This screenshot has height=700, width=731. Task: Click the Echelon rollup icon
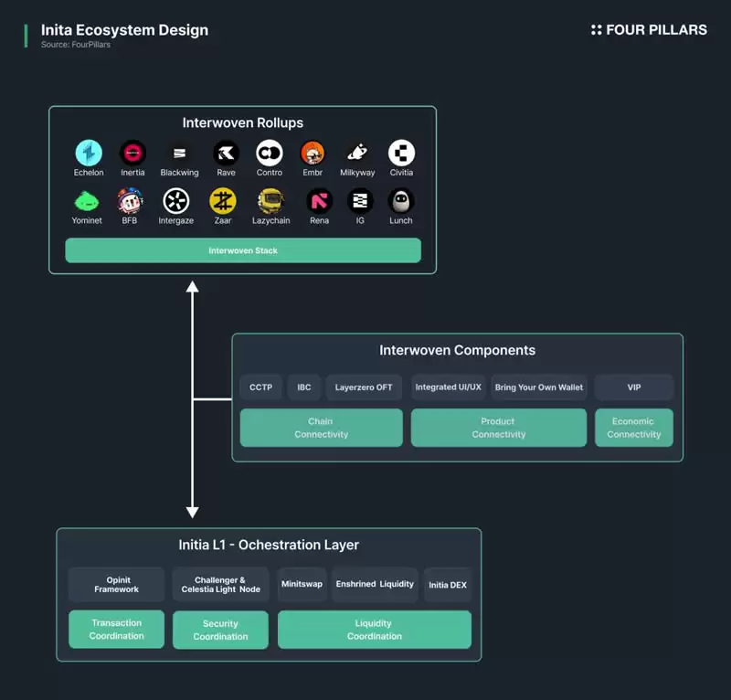tap(89, 153)
